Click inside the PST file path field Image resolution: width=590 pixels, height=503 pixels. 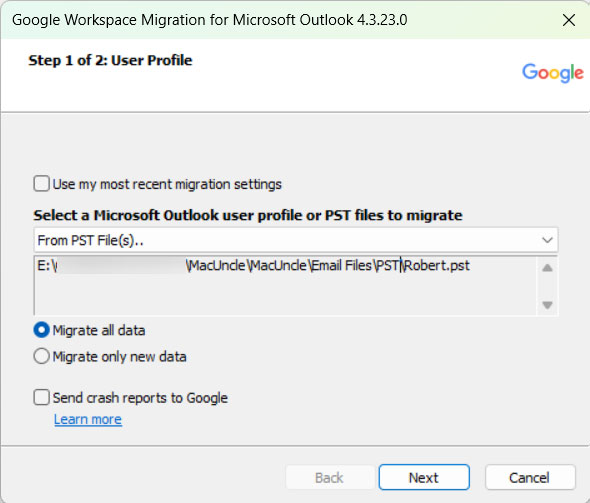[x=285, y=285]
